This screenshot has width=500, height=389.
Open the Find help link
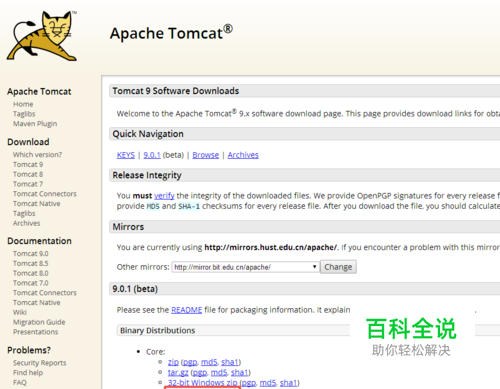[x=28, y=373]
